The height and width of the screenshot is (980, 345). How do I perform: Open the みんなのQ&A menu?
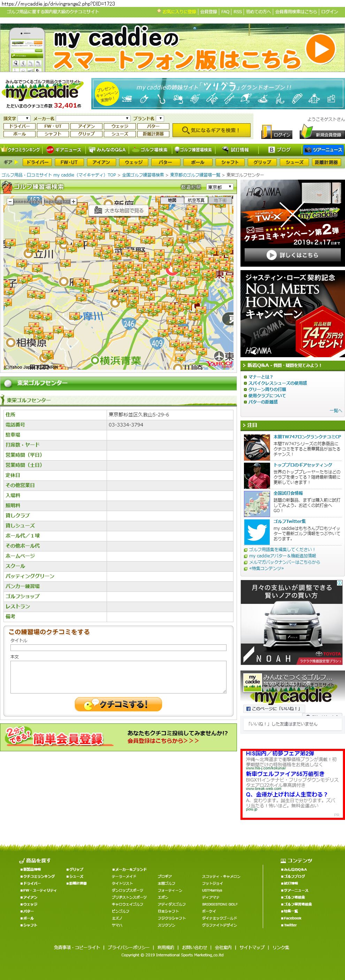(107, 150)
